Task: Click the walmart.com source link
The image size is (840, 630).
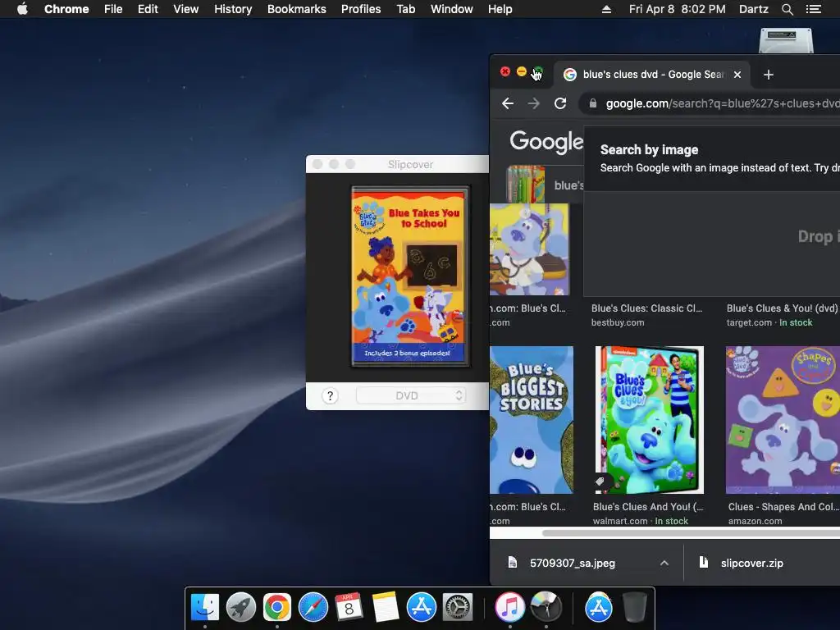Action: pos(620,521)
